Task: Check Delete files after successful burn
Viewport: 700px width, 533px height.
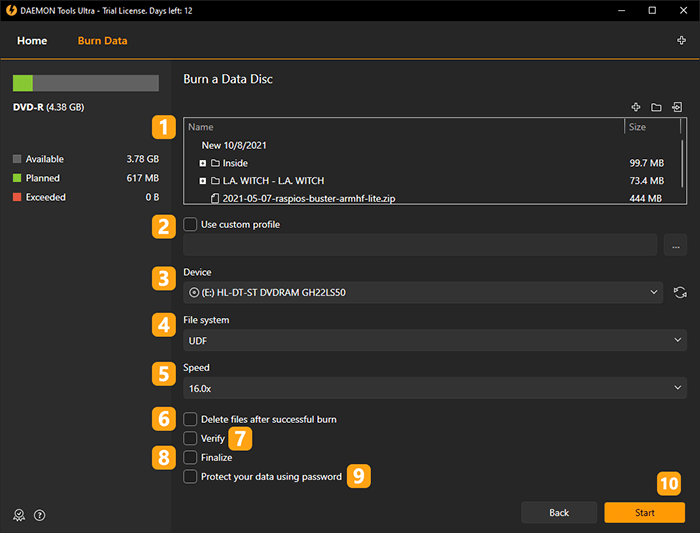Action: (191, 419)
